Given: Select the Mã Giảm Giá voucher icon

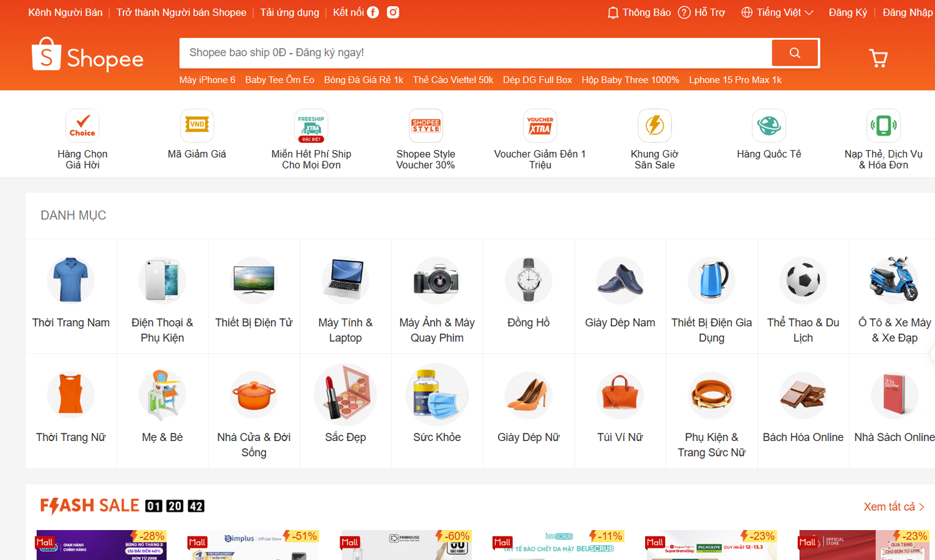Looking at the screenshot, I should 196,125.
